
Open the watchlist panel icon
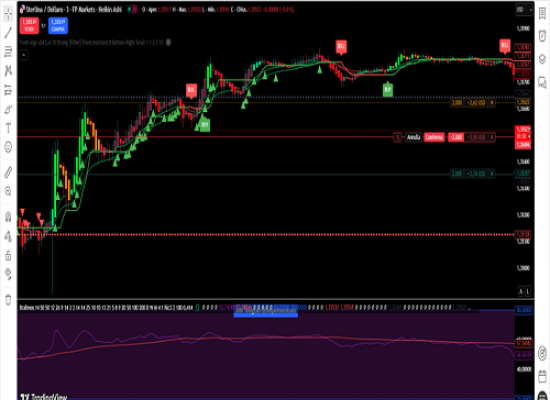[542, 13]
